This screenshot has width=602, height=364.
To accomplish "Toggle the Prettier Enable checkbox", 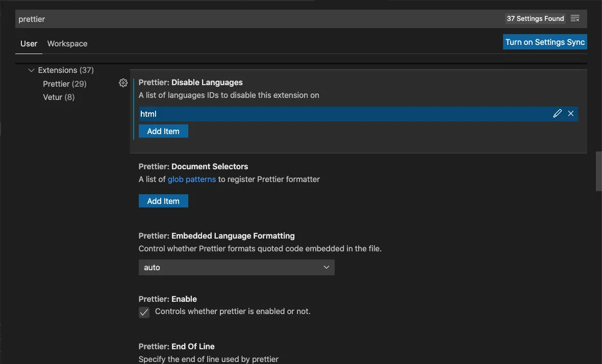I will 144,312.
